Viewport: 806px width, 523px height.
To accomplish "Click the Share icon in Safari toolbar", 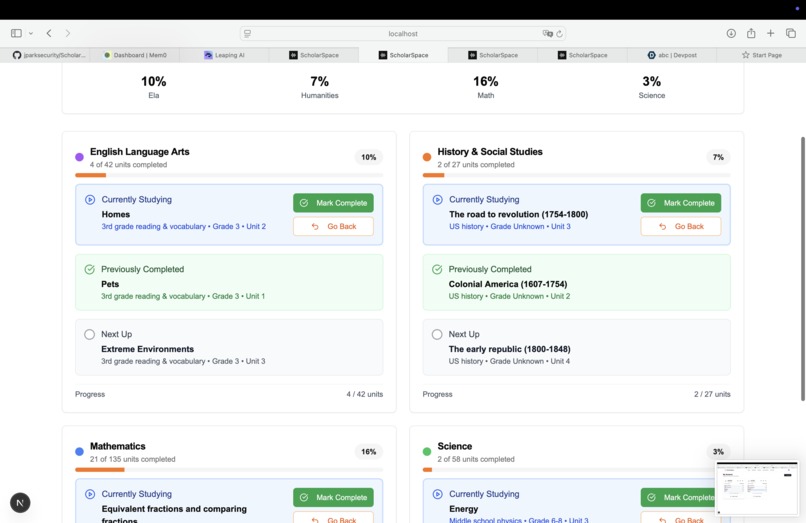I will pyautogui.click(x=751, y=33).
